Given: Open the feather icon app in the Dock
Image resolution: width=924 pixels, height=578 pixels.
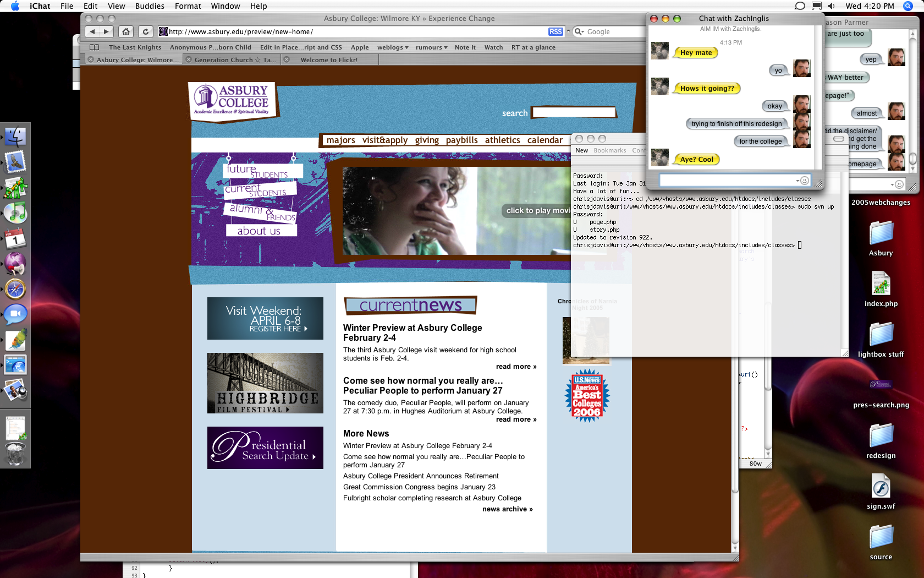Looking at the screenshot, I should pos(15,340).
